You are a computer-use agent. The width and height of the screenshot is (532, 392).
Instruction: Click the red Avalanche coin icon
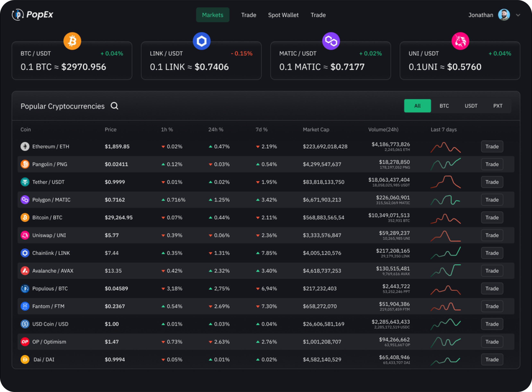pyautogui.click(x=25, y=271)
